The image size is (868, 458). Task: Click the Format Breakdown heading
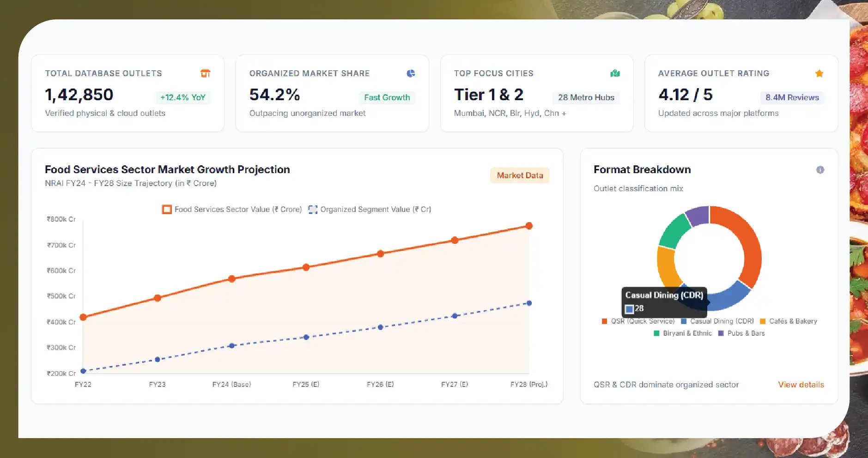(x=642, y=169)
